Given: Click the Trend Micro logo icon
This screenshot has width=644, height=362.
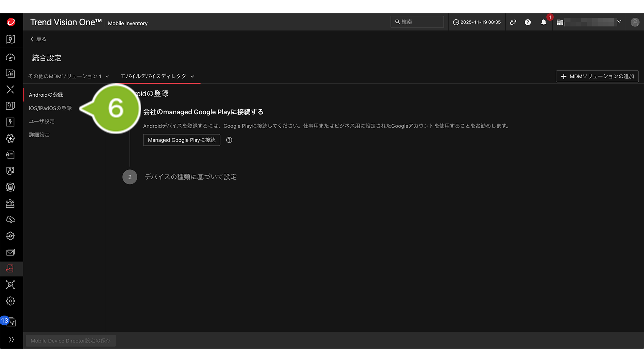Looking at the screenshot, I should [x=11, y=22].
